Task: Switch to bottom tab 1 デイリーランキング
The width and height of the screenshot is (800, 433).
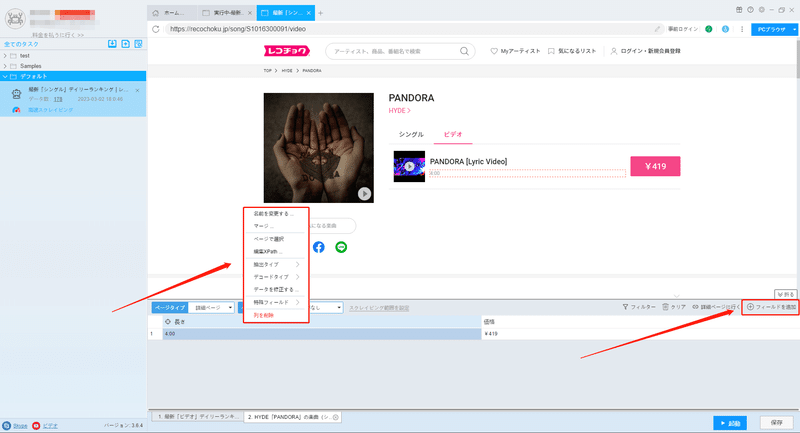Action: 196,417
